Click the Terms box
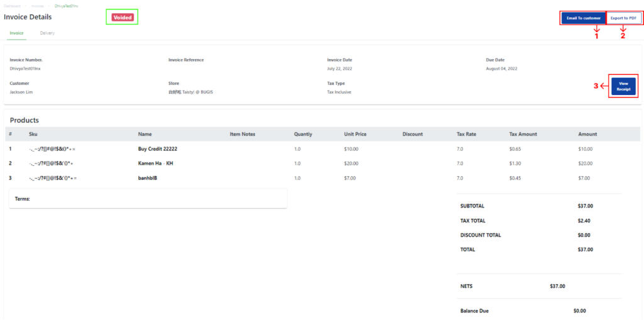Image resolution: width=644 pixels, height=320 pixels. (148, 199)
